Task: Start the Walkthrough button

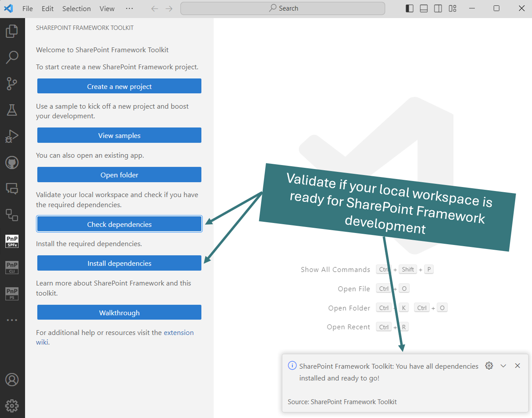Action: pyautogui.click(x=119, y=313)
